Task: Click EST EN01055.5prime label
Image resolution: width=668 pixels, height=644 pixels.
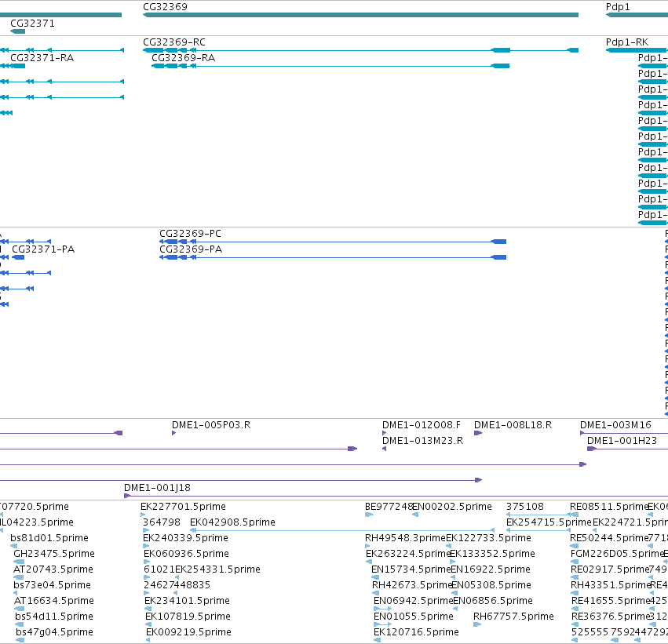Action: coord(413,617)
